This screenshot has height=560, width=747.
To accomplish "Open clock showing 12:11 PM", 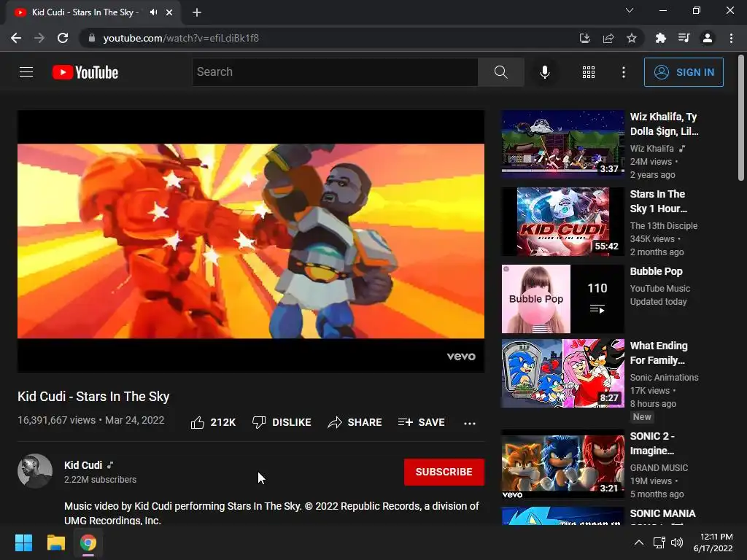I will 713,542.
